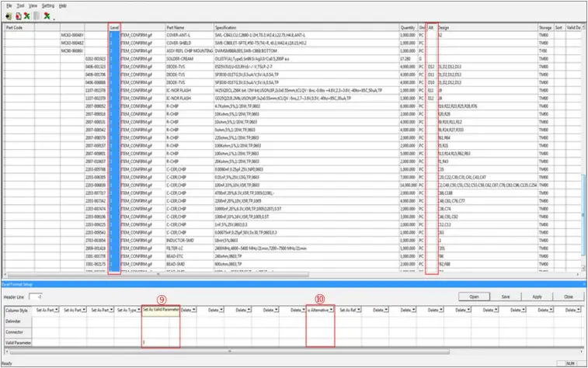Open the Tool menu

pos(21,5)
